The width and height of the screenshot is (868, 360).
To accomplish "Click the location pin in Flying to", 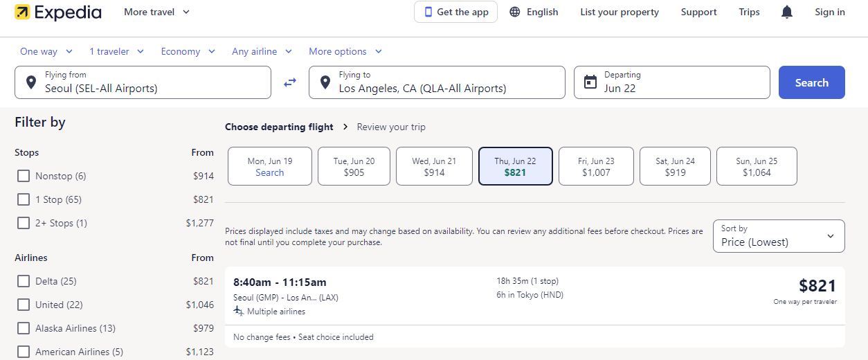I will [x=325, y=82].
